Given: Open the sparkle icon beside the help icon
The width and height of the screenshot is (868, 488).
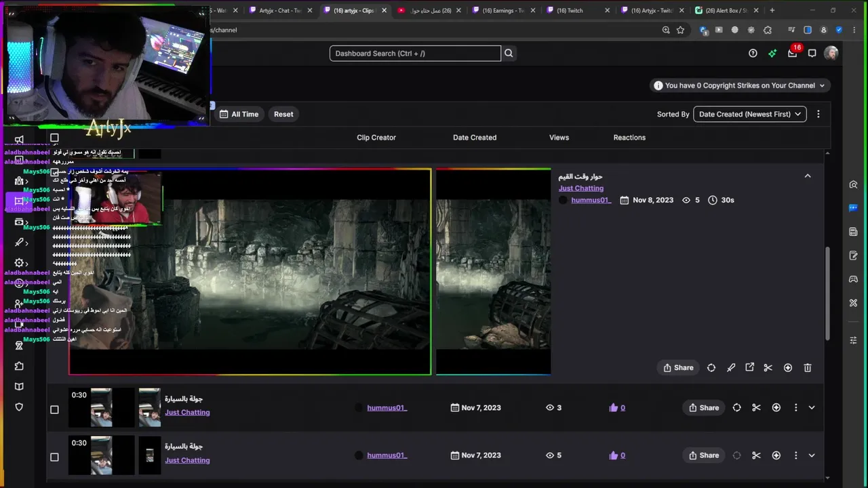Looking at the screenshot, I should tap(772, 54).
